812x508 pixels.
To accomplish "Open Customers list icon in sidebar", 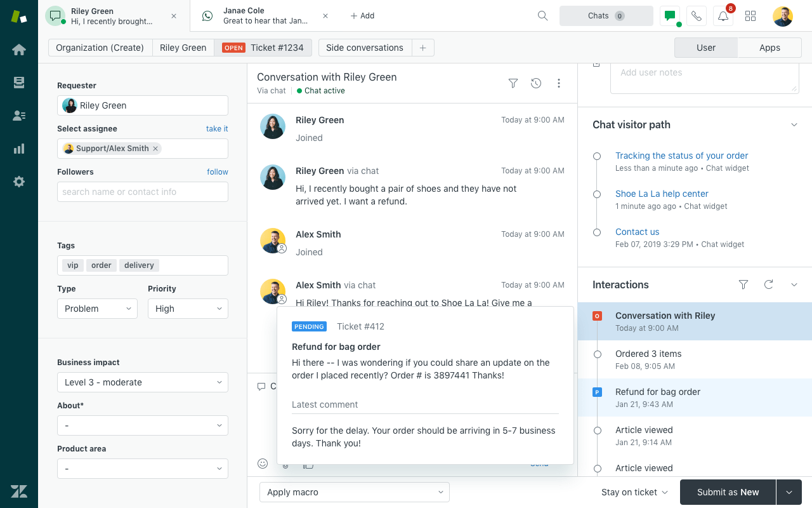I will [x=19, y=116].
